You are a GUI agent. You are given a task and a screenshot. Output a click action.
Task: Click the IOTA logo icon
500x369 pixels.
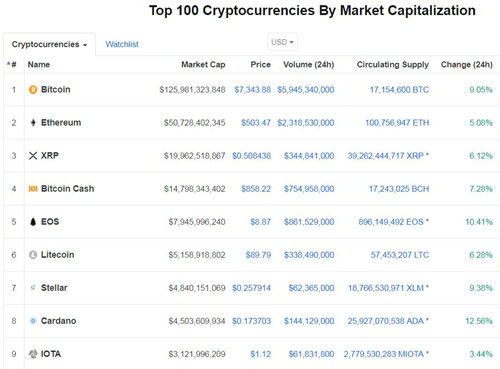[x=33, y=354]
